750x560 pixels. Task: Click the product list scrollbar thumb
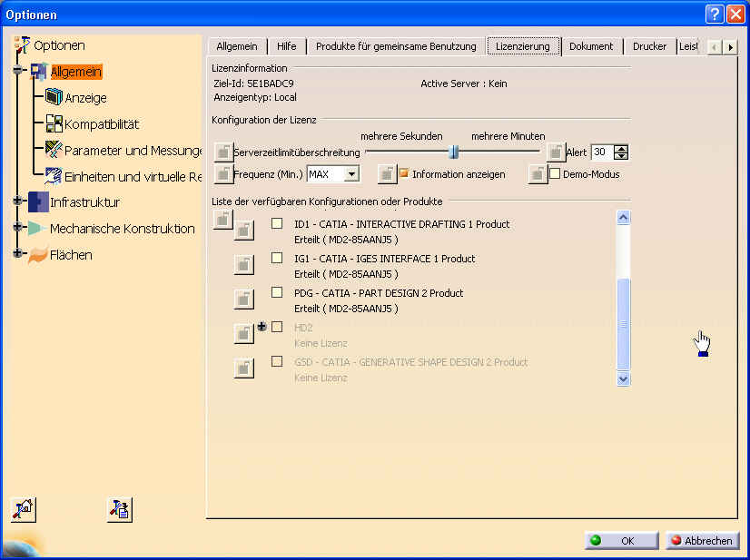point(623,324)
